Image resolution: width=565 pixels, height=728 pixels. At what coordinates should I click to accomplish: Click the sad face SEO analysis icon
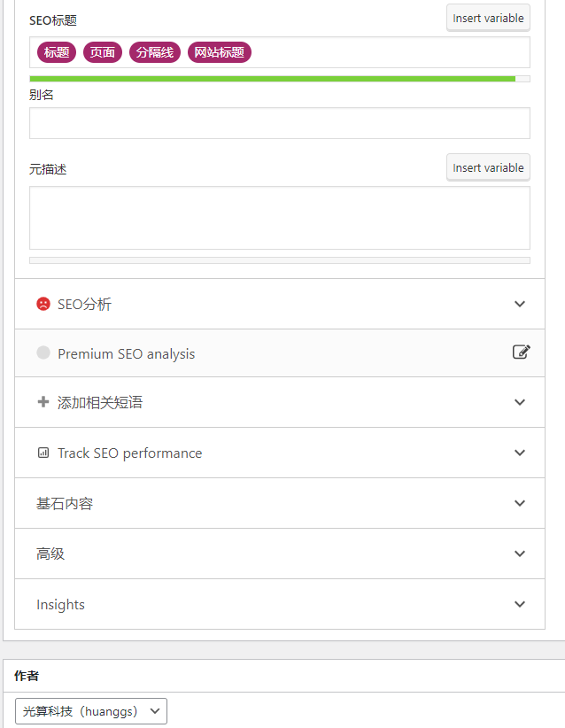point(43,304)
